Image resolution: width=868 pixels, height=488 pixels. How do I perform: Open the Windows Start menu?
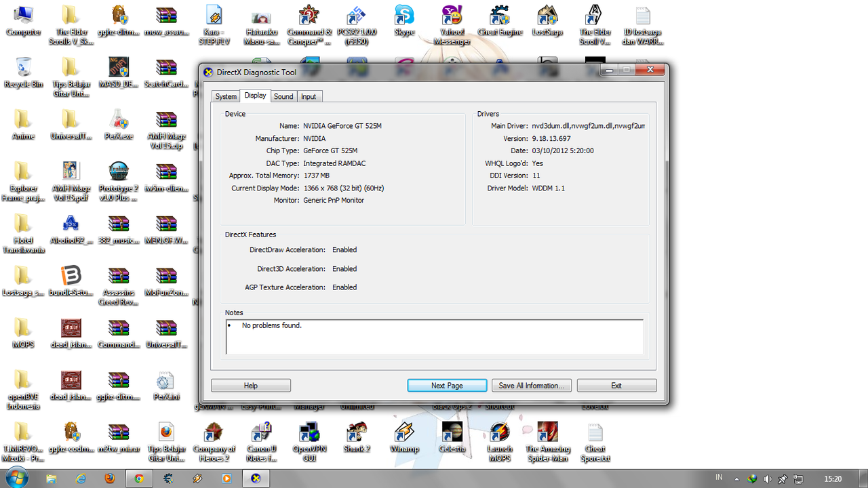[x=16, y=478]
